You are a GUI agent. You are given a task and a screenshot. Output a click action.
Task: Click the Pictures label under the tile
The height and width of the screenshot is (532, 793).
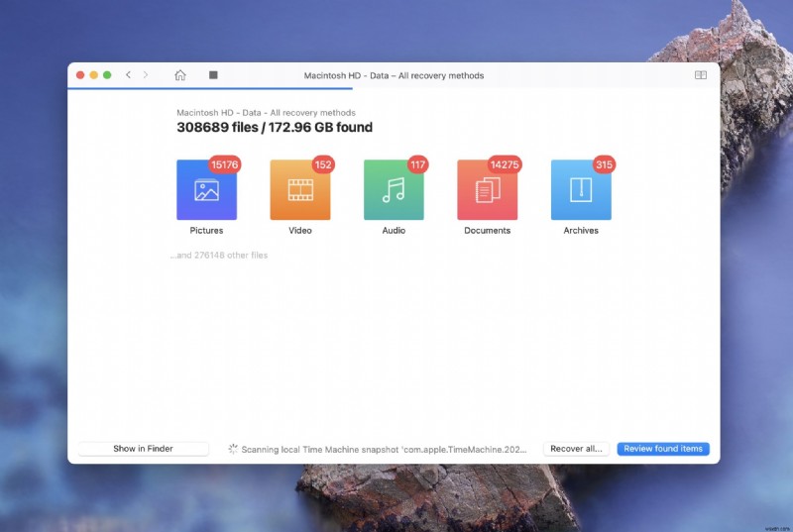[206, 231]
